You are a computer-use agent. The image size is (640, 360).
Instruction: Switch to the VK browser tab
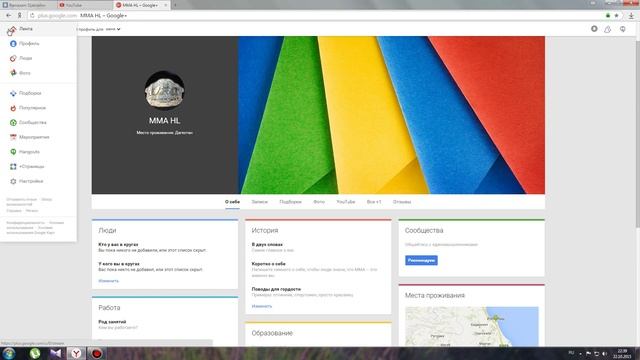[x=28, y=5]
